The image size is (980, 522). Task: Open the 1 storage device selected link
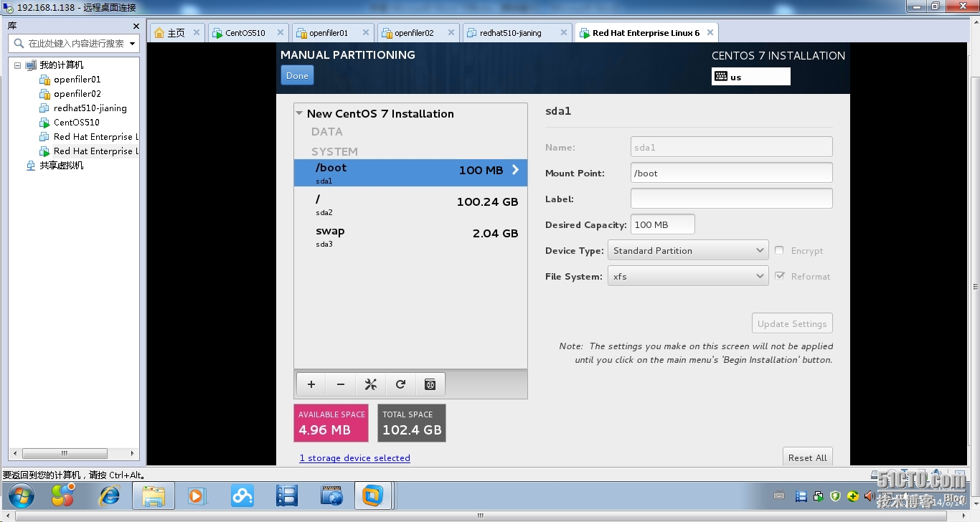(355, 457)
